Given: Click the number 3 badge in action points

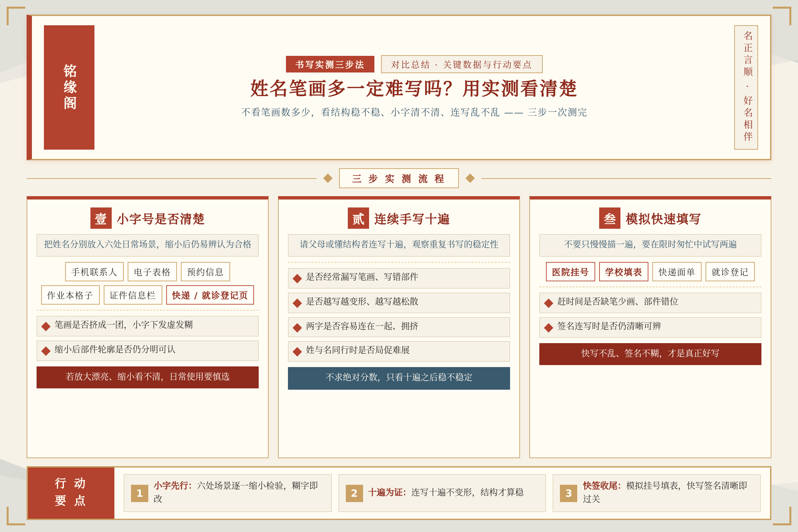Looking at the screenshot, I should point(568,493).
